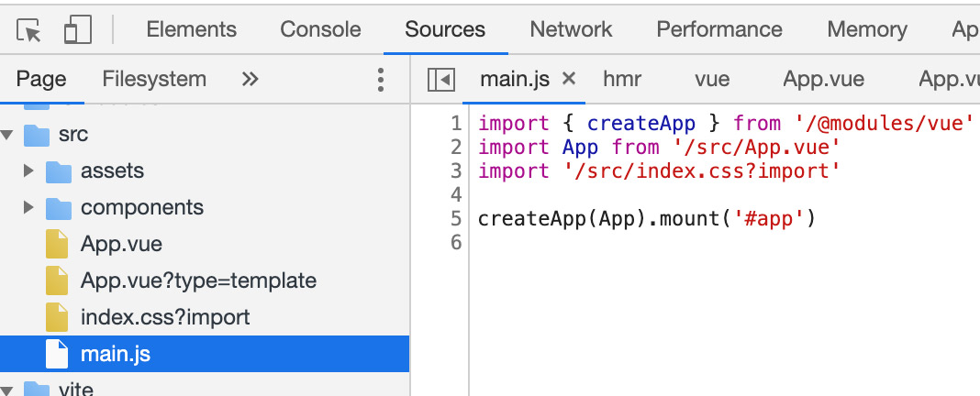Toggle the device toolbar icon
Screen dimensions: 980x396
(x=76, y=30)
